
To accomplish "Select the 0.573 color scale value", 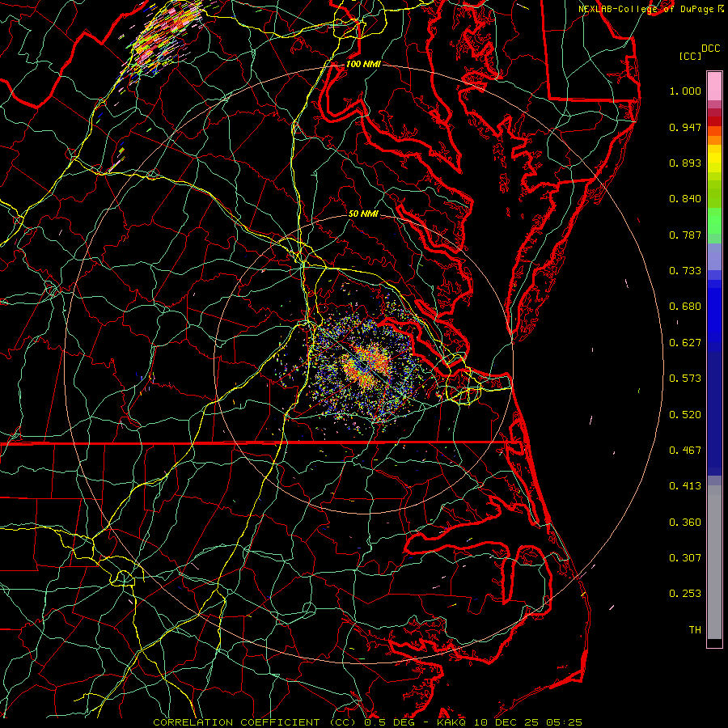I will [x=685, y=379].
